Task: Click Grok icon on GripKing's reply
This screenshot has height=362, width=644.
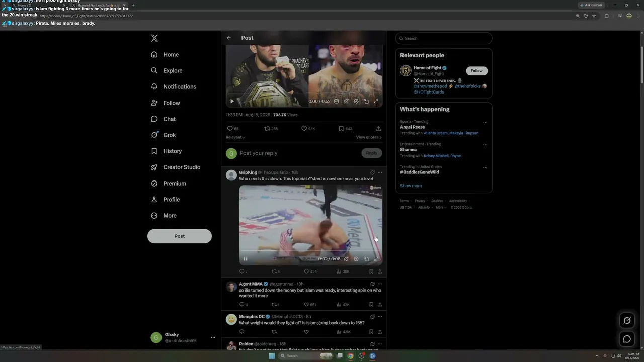Action: pos(372,172)
